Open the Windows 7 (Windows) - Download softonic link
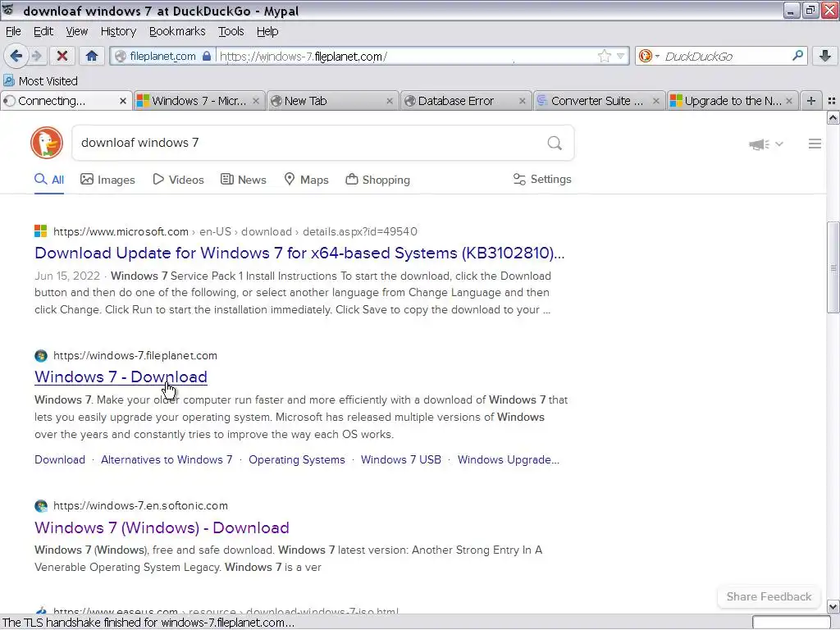Screen dimensions: 840x630 (162, 527)
